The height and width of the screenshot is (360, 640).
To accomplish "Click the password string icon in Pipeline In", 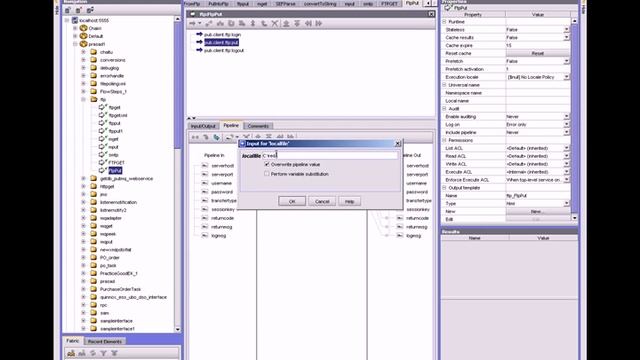I will click(205, 192).
